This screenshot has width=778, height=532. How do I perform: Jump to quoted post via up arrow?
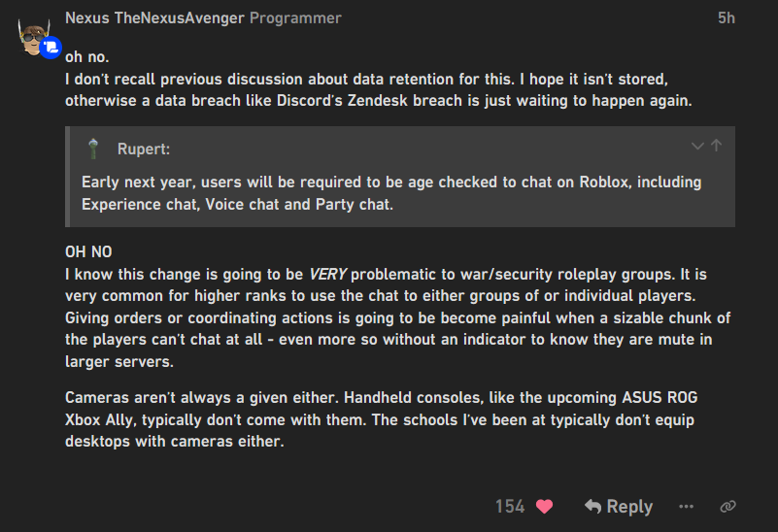coord(717,147)
